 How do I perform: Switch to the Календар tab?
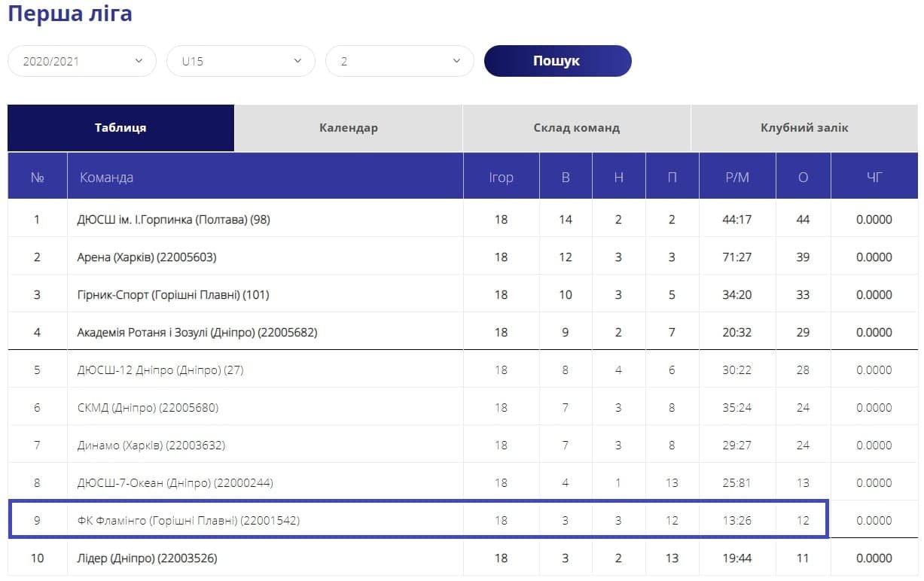pos(348,128)
